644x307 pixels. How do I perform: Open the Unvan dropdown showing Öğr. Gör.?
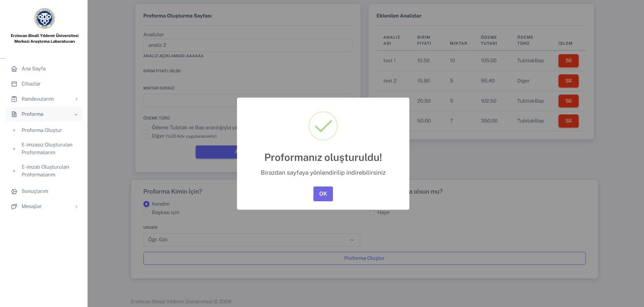[251, 240]
